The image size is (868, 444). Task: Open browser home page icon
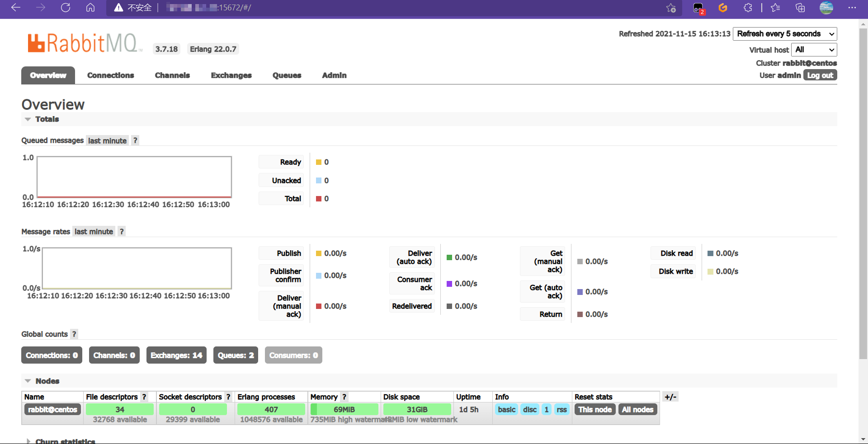(90, 8)
